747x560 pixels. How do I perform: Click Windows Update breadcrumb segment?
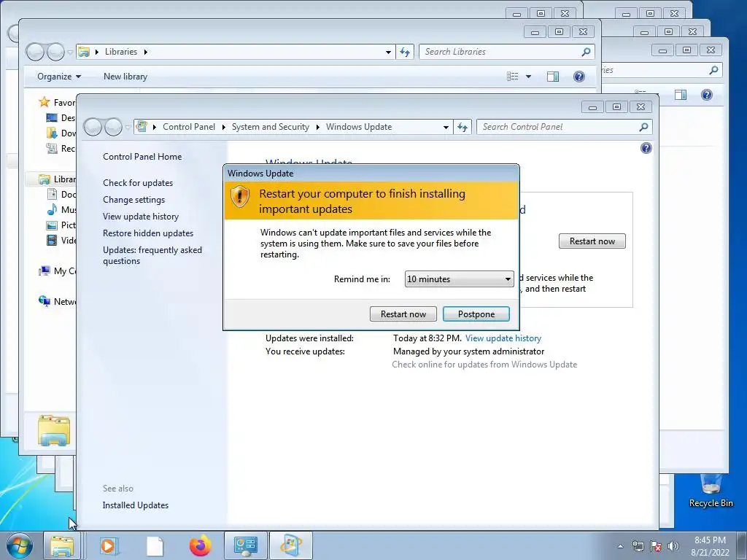pos(359,127)
